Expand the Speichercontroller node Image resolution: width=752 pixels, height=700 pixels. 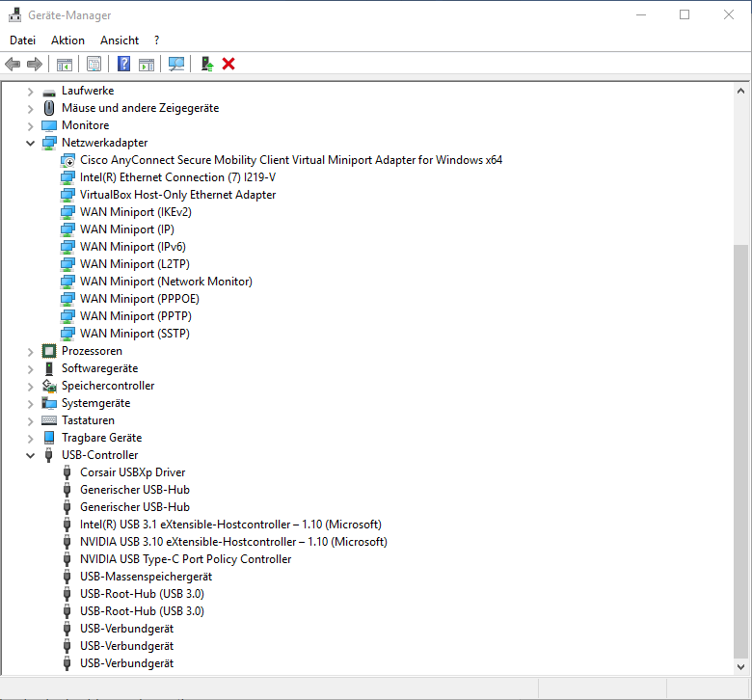pos(30,387)
